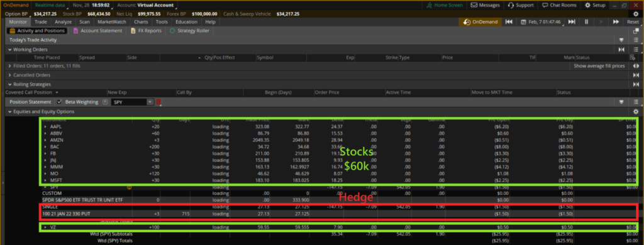
Task: Open the SPY beta weighting symbol dropdown
Action: coord(150,102)
